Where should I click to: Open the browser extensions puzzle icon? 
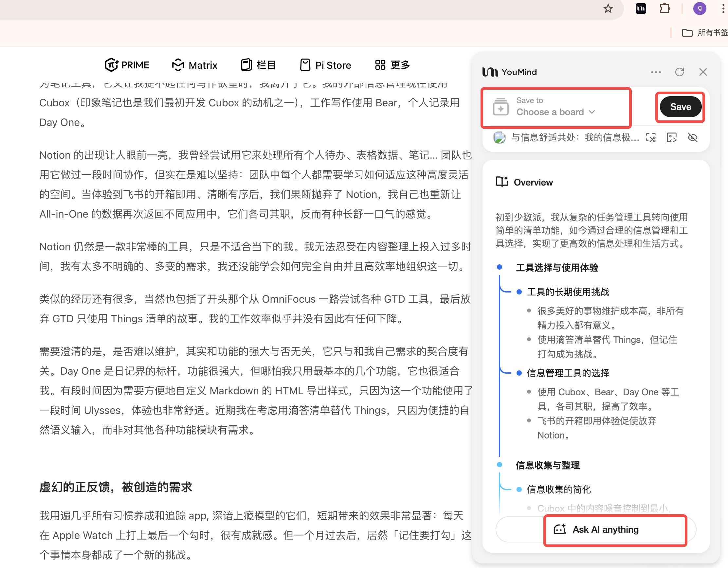coord(665,8)
